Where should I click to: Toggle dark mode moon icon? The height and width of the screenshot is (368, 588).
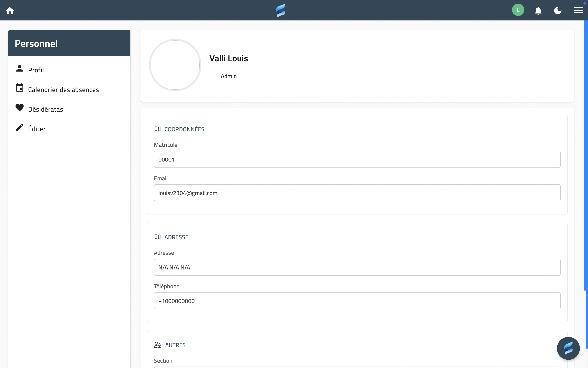[558, 10]
